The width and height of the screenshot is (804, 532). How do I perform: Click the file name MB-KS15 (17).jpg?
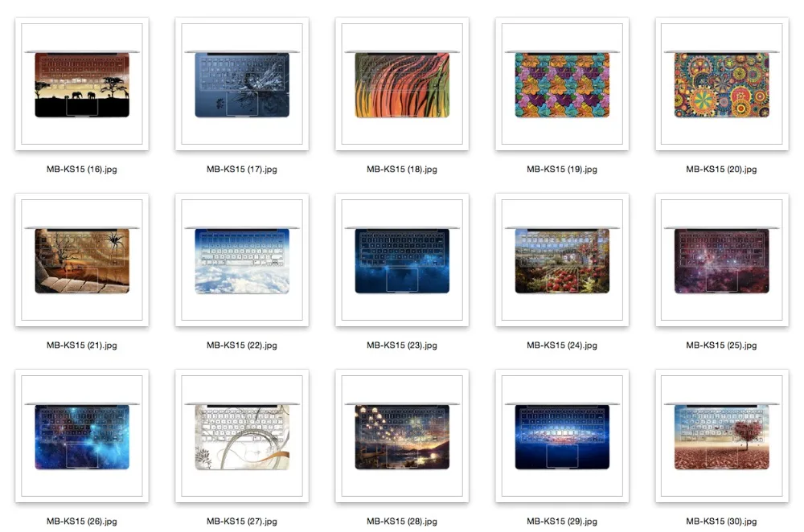coord(242,169)
